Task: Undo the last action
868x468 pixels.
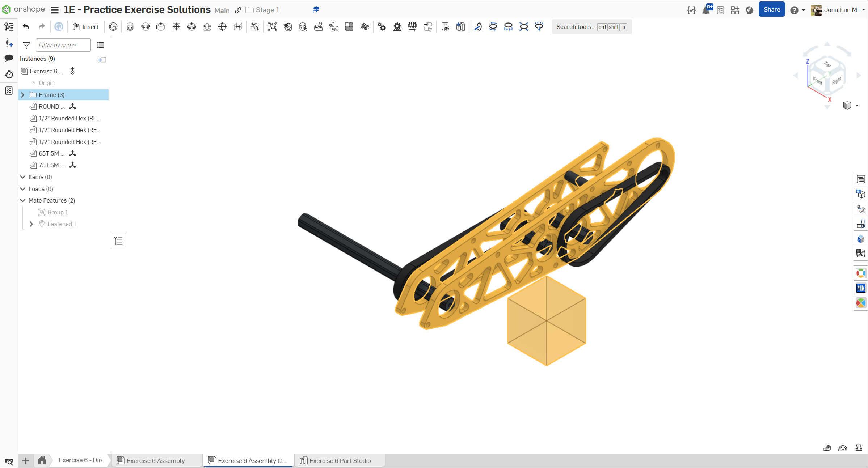Action: coord(26,27)
